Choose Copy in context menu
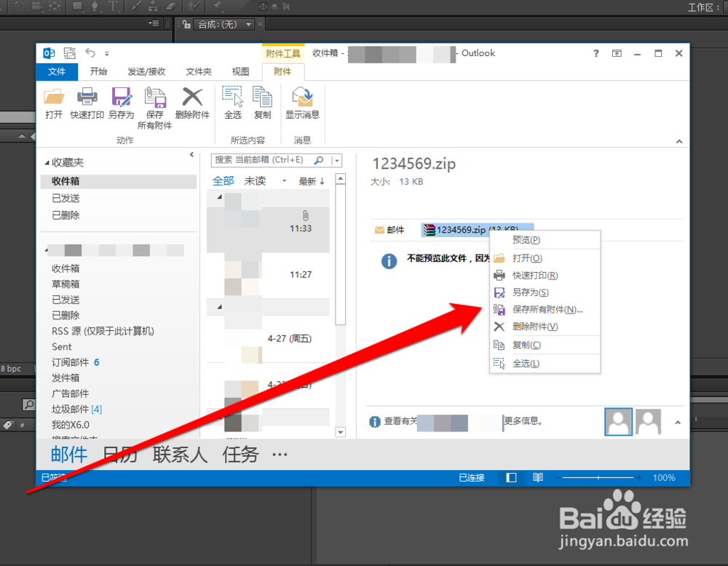The width and height of the screenshot is (728, 566). [x=545, y=345]
